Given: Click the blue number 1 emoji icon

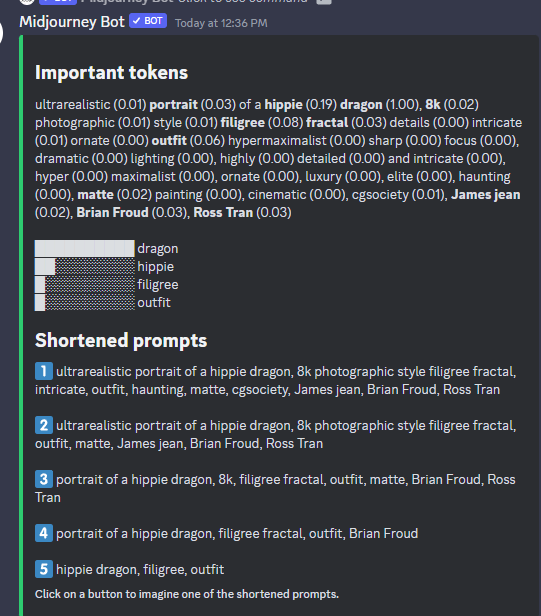Looking at the screenshot, I should pyautogui.click(x=44, y=371).
